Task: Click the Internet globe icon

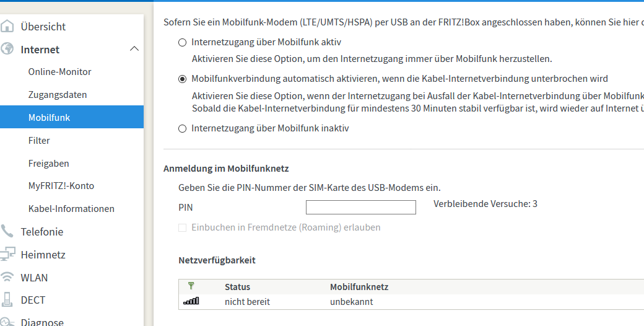Action: coord(7,50)
